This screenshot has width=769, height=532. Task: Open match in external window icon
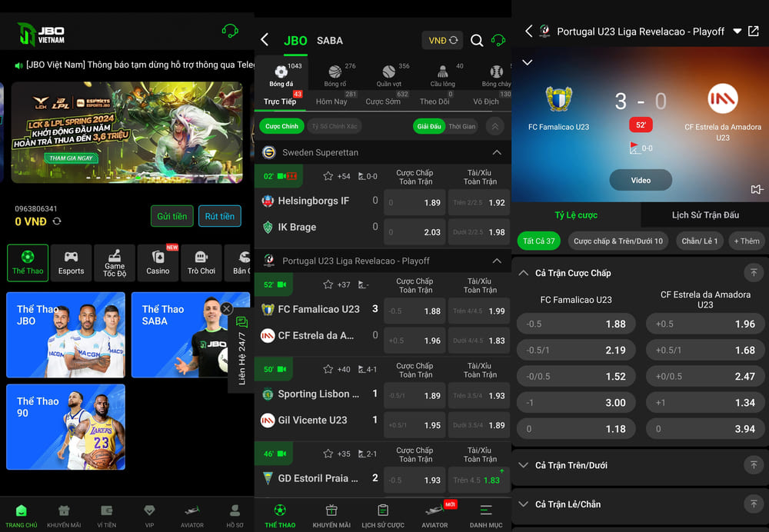754,32
